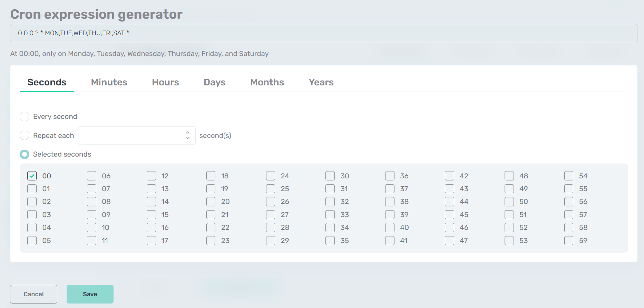Focus the repeat interval seconds field
This screenshot has height=308, width=644.
[x=131, y=136]
